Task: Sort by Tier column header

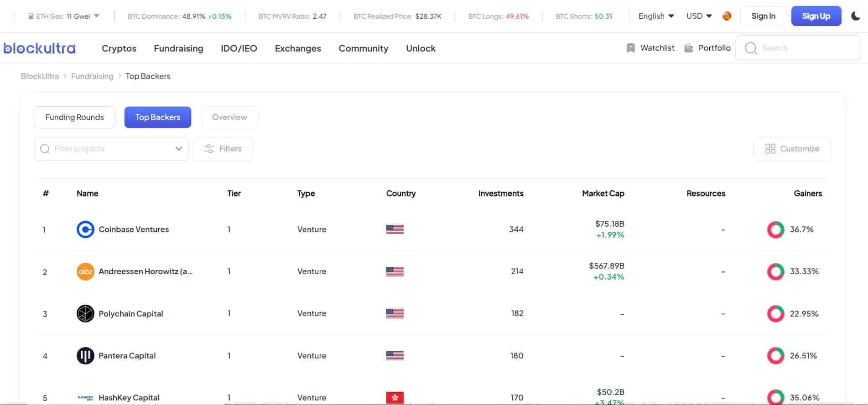Action: pos(234,193)
